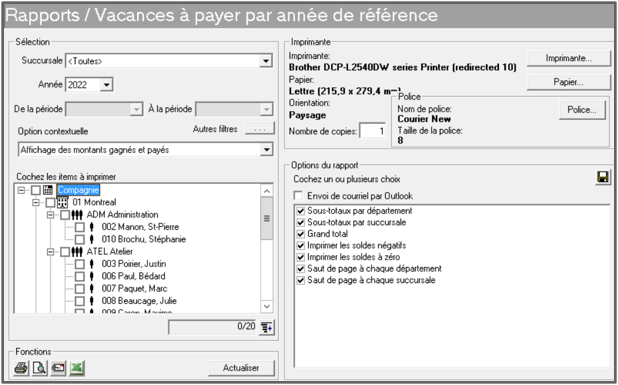Uncheck Saut de page à chaque succursale
The width and height of the screenshot is (618, 385).
pos(301,280)
